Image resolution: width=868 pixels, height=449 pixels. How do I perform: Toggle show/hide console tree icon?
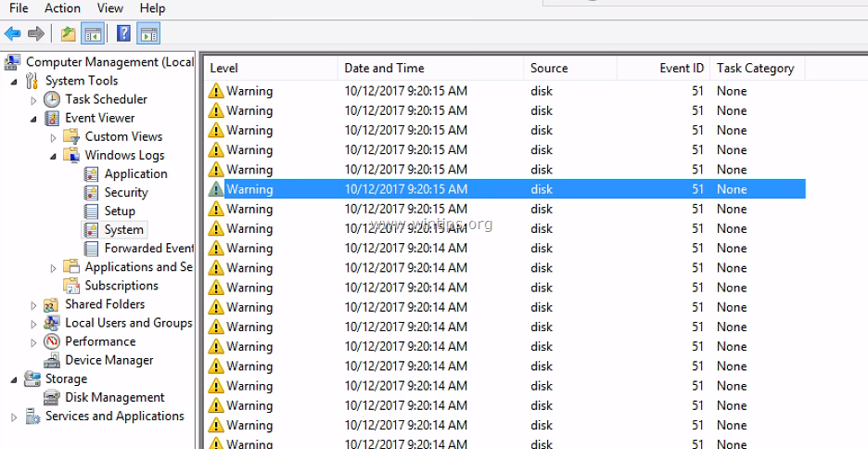coord(93,33)
